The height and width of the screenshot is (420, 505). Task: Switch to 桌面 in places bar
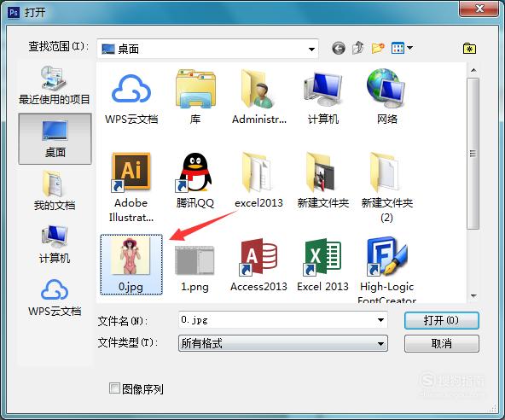coord(55,138)
